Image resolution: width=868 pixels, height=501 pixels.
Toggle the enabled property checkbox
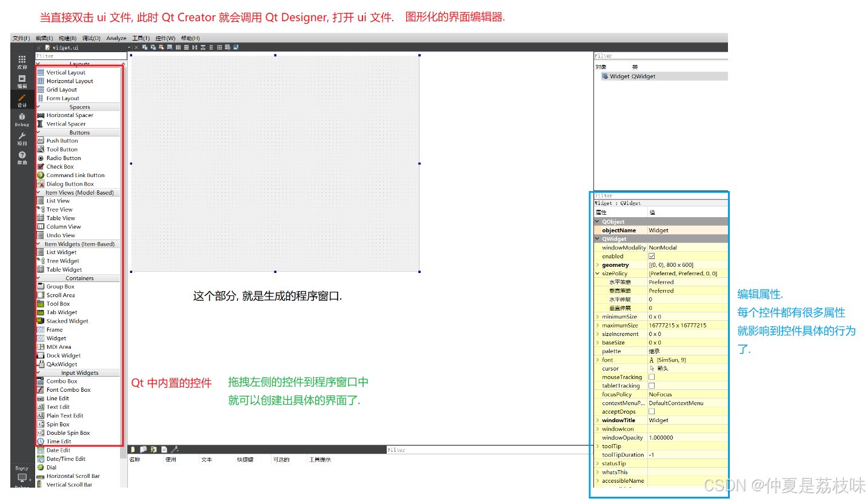652,256
